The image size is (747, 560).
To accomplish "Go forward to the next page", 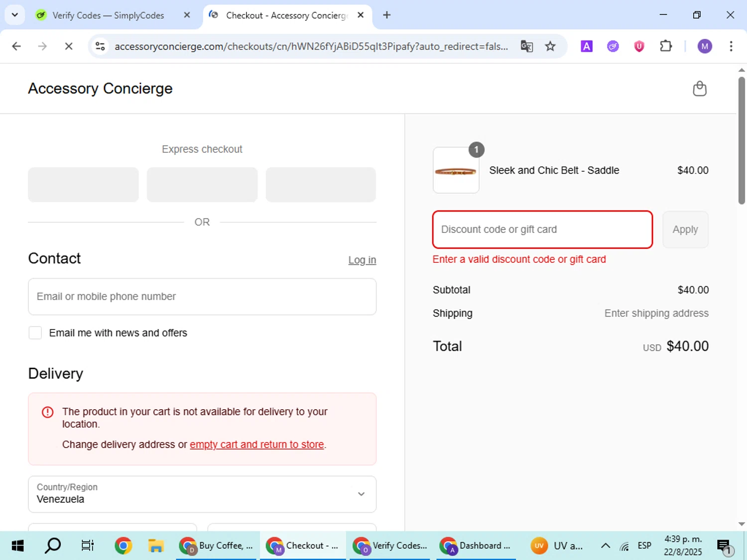I will coord(42,46).
